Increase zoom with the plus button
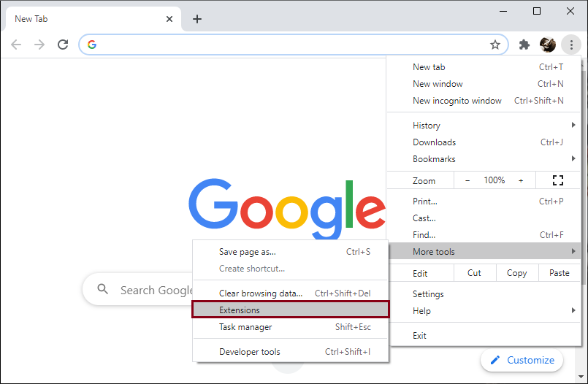Screen dimensions: 588x384 pos(521,180)
